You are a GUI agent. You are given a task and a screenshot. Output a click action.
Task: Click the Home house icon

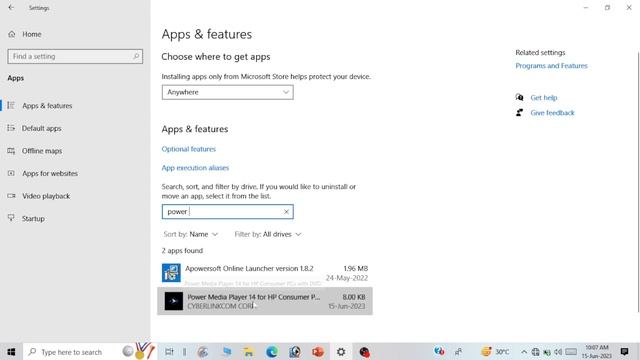click(x=11, y=34)
